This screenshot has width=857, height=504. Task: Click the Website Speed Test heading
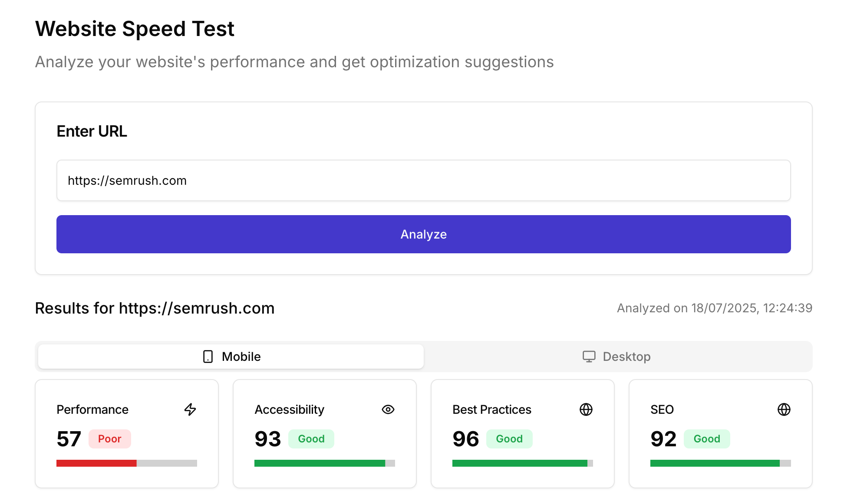click(135, 29)
